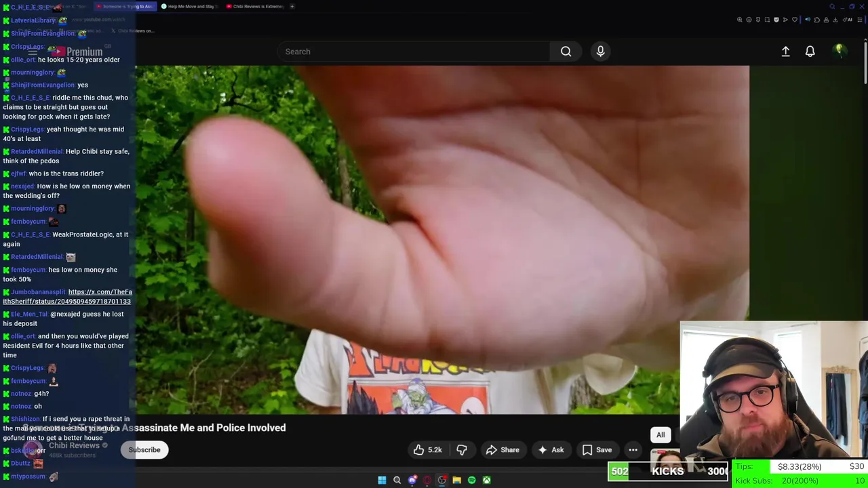Viewport: 868px width, 488px height.
Task: Click username ShinjiFromEvangelion saying 'yes'
Action: [43, 85]
